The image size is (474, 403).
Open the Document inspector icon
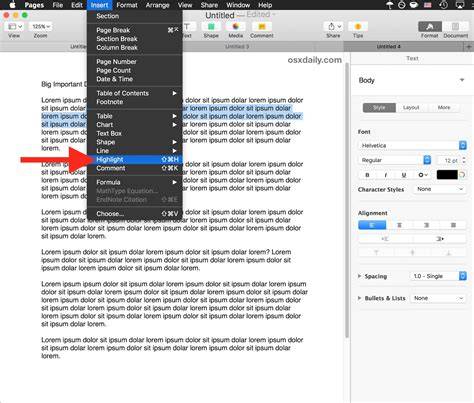coord(455,26)
